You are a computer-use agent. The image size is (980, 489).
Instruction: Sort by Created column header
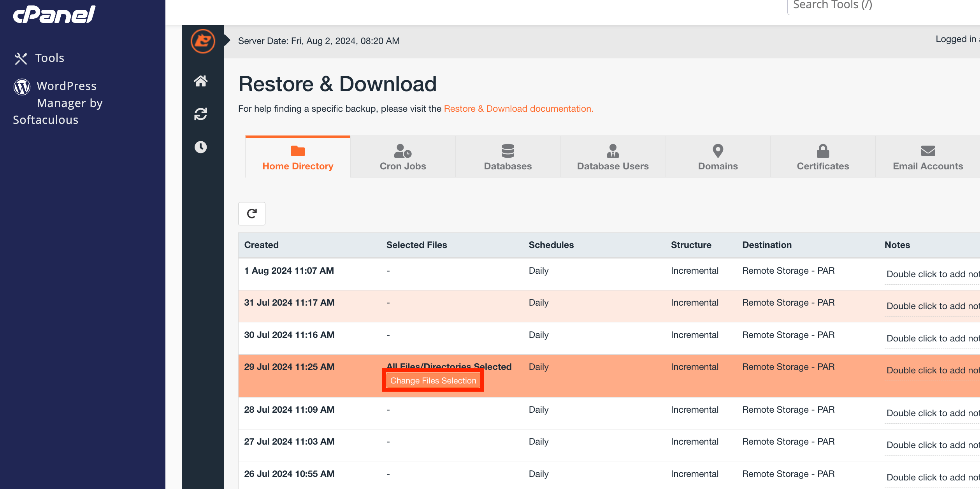pyautogui.click(x=261, y=245)
